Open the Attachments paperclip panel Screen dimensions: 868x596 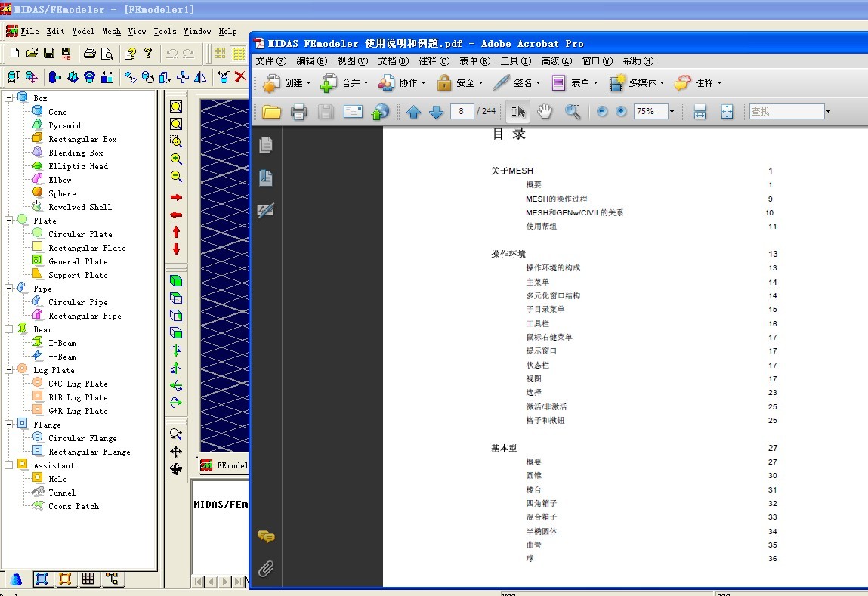(266, 569)
